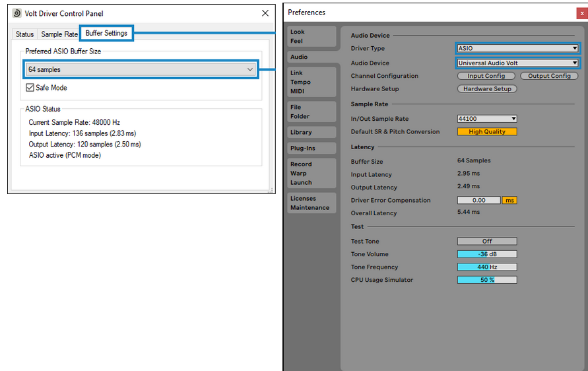Close the Volt Driver Control Panel window
Viewport: 588px width, 371px height.
coord(265,13)
